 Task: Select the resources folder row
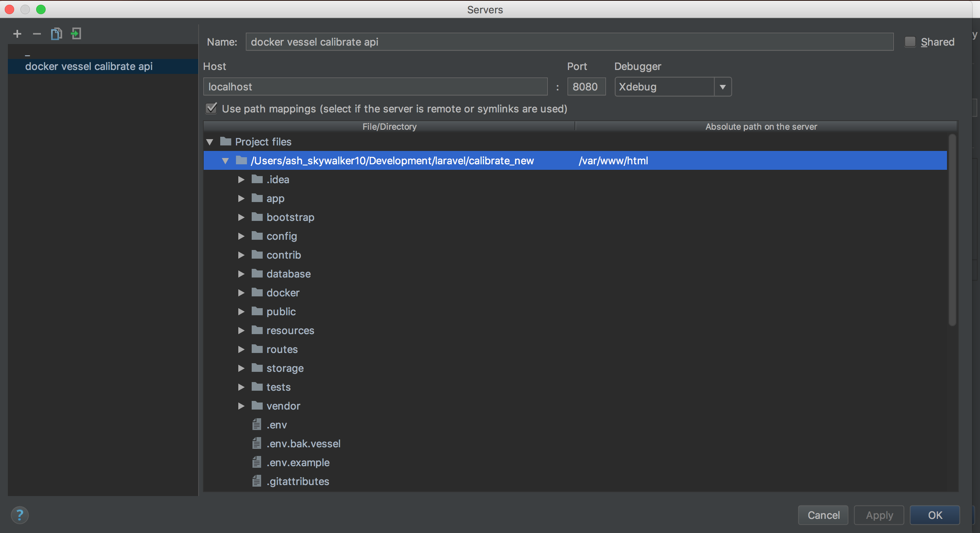click(x=575, y=330)
